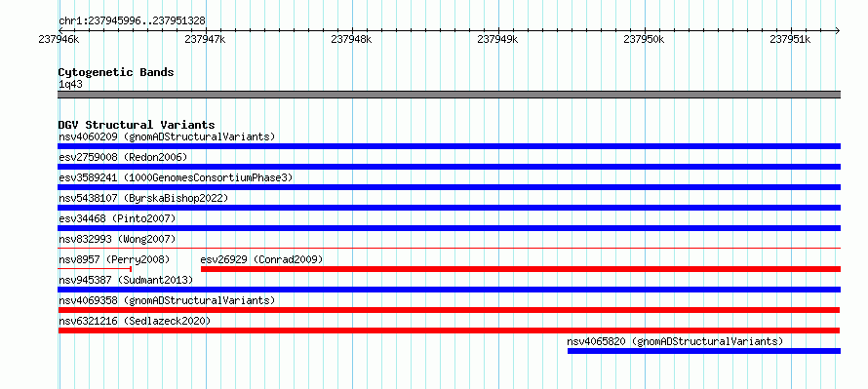Viewport: 868px width, 389px height.
Task: Select the nsv5438107 blue variant bar
Action: pos(449,208)
